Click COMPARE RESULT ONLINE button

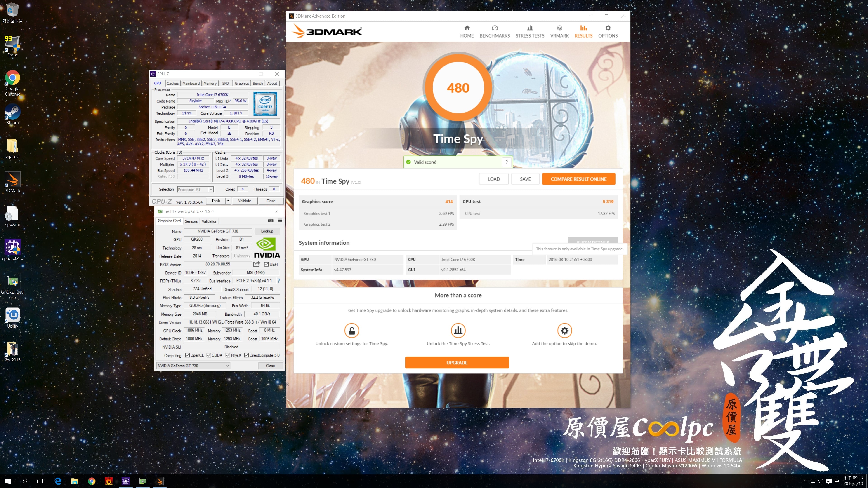tap(579, 179)
